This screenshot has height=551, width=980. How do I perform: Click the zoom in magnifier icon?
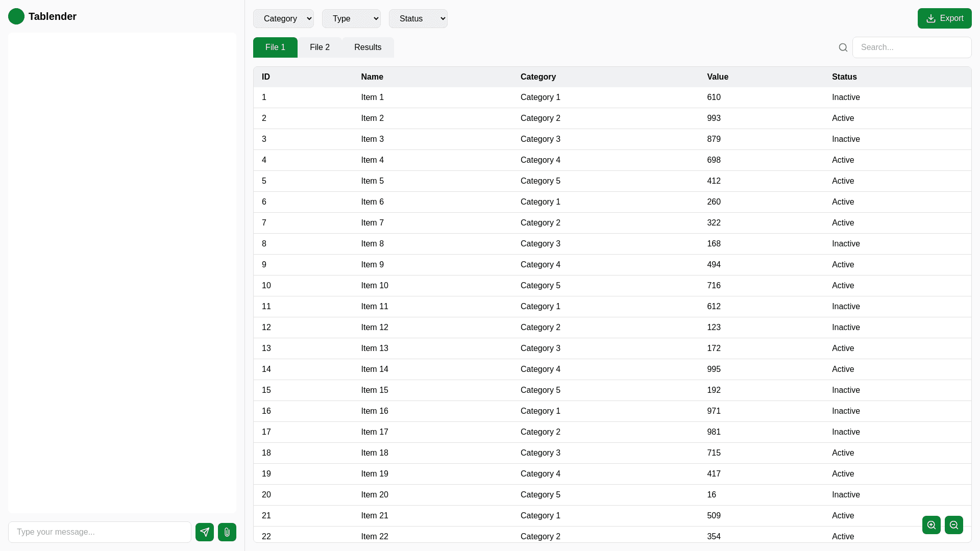point(932,525)
